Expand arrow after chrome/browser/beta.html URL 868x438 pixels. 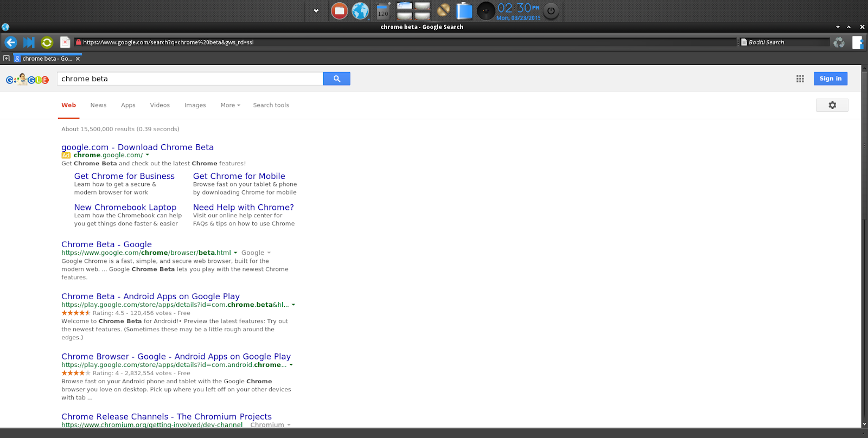click(235, 253)
